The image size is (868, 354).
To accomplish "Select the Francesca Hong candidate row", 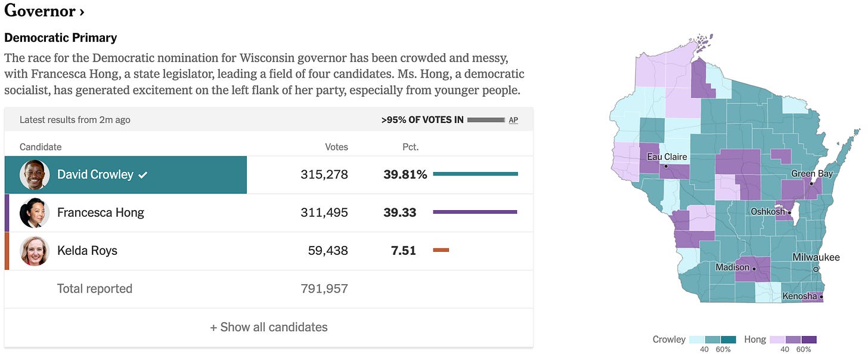I will 269,213.
